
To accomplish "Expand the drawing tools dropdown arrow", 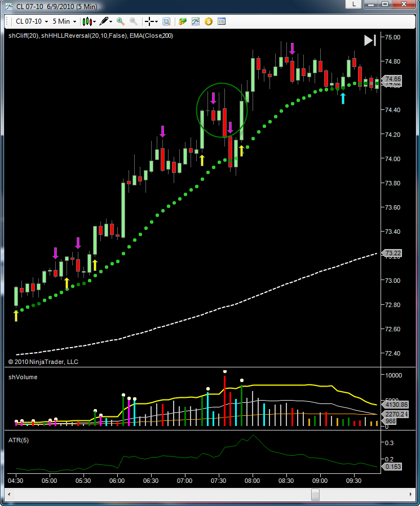I will tap(110, 22).
